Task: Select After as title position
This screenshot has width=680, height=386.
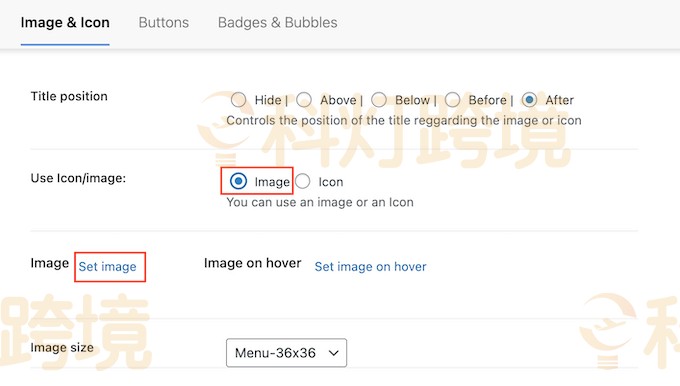Action: coord(529,100)
